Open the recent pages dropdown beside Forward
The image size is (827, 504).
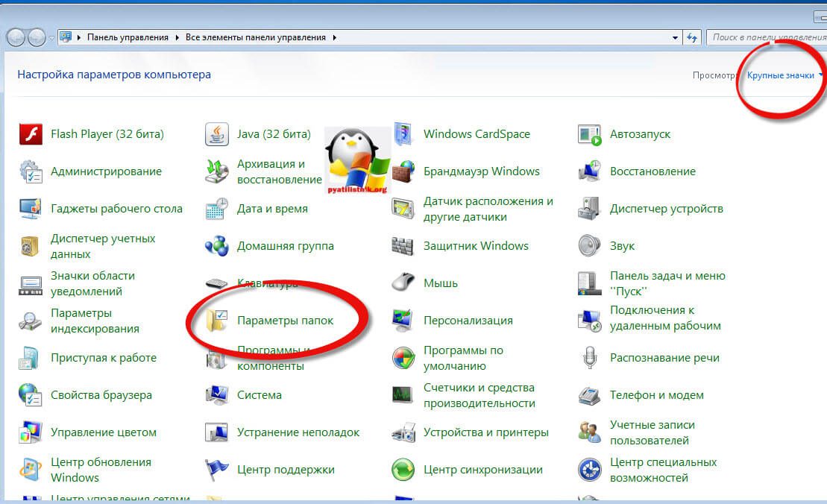(x=51, y=38)
